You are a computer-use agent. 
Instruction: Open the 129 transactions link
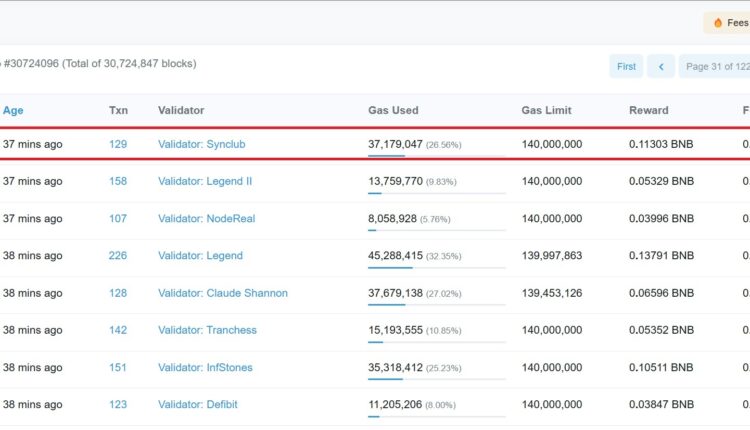point(118,144)
